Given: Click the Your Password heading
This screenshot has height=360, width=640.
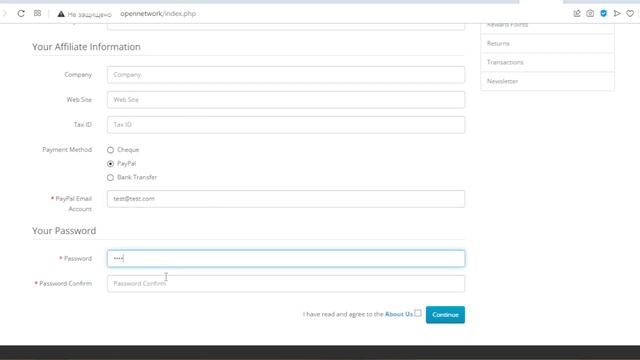Looking at the screenshot, I should tap(64, 231).
